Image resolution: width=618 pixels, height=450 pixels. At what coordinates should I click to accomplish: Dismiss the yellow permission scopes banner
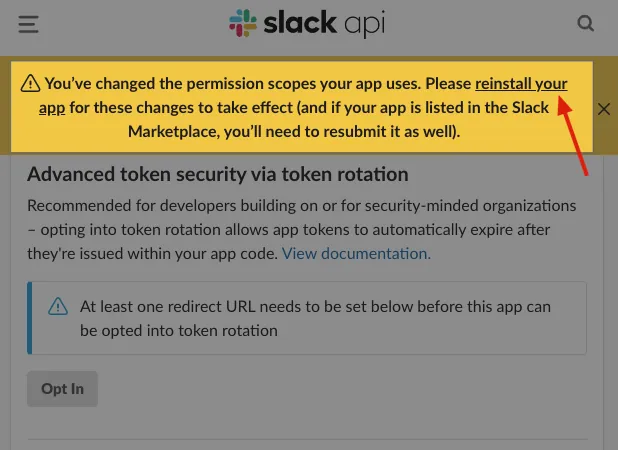[x=603, y=109]
